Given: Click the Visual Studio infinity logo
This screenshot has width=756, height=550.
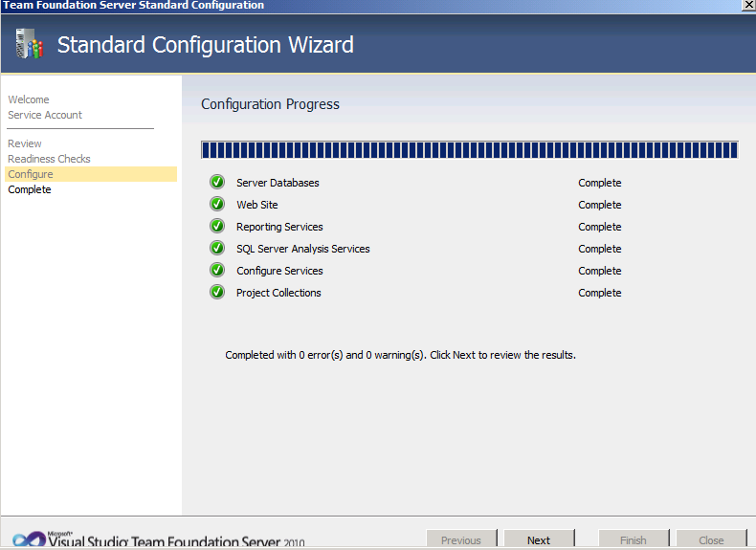Looking at the screenshot, I should tap(29, 539).
